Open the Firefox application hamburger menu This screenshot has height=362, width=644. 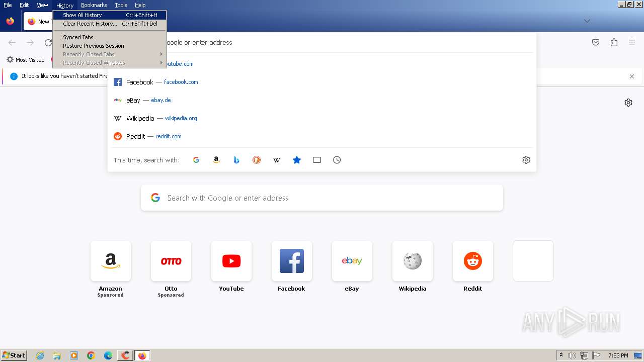pos(632,43)
